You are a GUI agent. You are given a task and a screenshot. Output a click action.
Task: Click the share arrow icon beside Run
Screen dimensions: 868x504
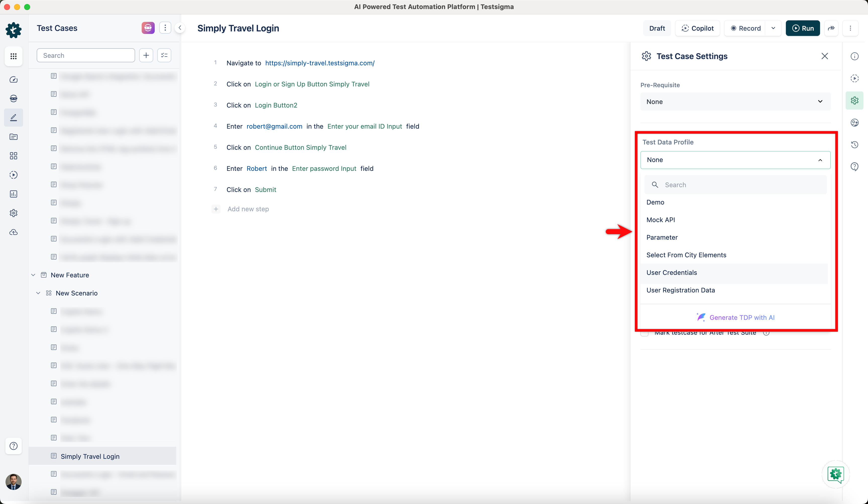(x=831, y=28)
